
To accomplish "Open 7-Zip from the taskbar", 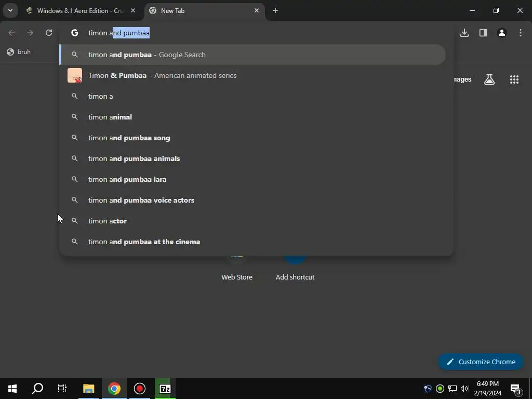I will 165,389.
